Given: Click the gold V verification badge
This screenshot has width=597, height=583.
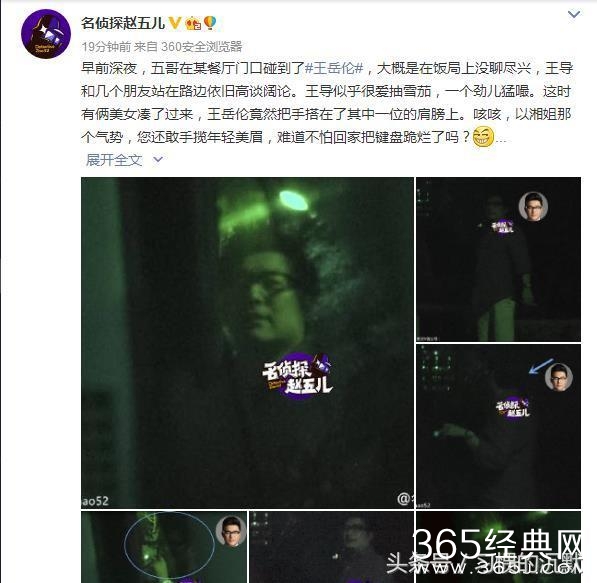Looking at the screenshot, I should pos(175,23).
